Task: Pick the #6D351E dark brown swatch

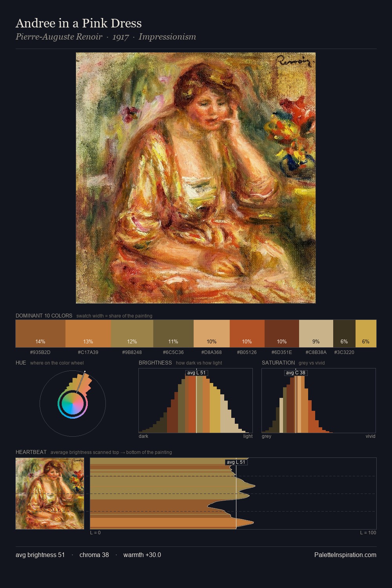Action: click(x=282, y=334)
